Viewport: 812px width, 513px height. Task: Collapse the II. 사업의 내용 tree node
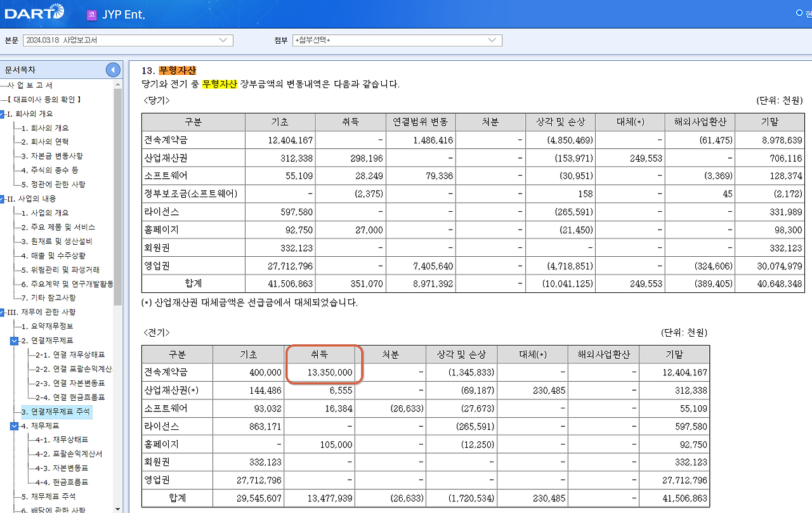pos(3,198)
